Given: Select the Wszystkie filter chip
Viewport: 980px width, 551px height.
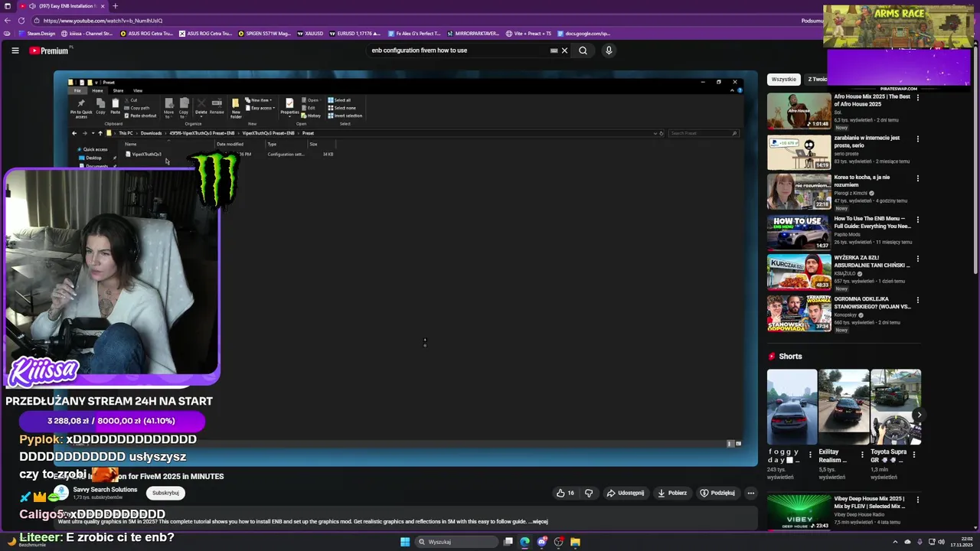Looking at the screenshot, I should 783,79.
